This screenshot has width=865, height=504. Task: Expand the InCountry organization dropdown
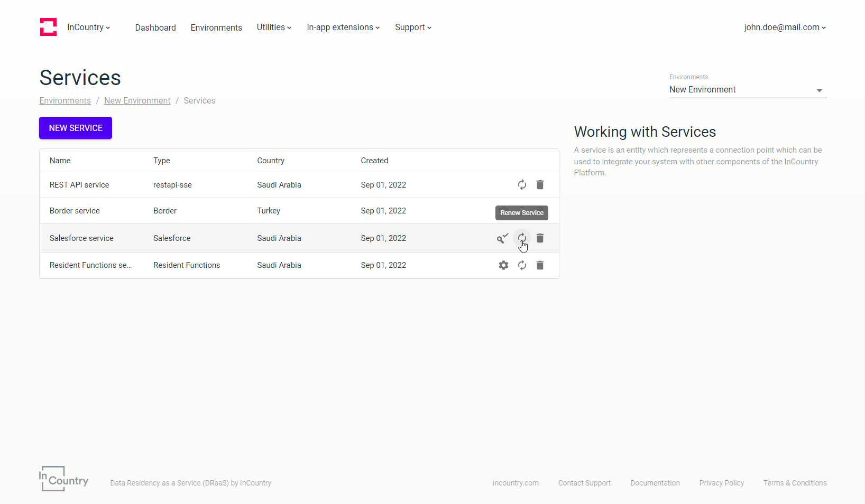[x=88, y=27]
